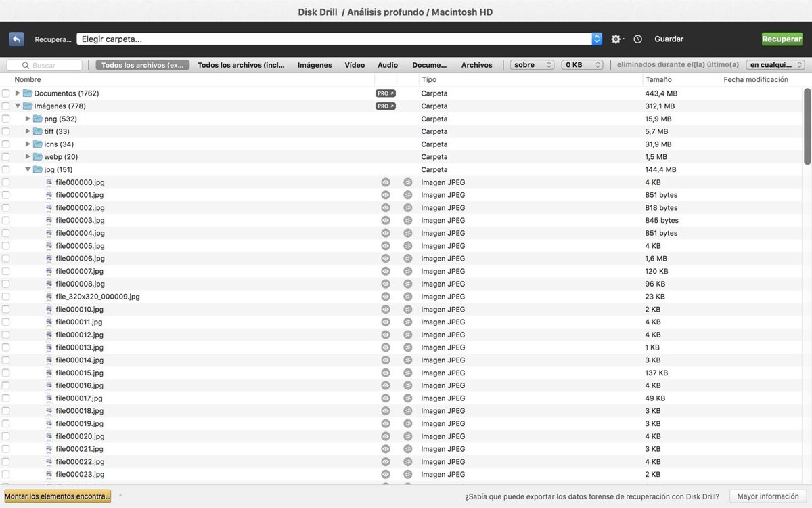Preview file000003.jpg with its eye icon
The height and width of the screenshot is (508, 812).
(386, 220)
